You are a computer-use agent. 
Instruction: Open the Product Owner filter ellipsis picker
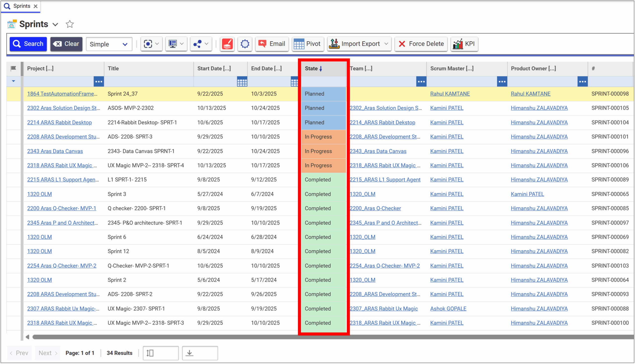pos(582,82)
